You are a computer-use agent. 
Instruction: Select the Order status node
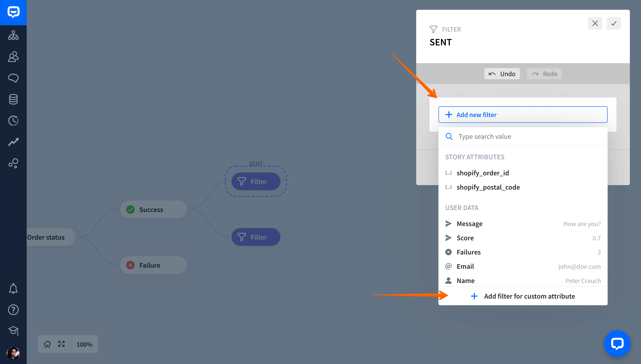point(51,237)
